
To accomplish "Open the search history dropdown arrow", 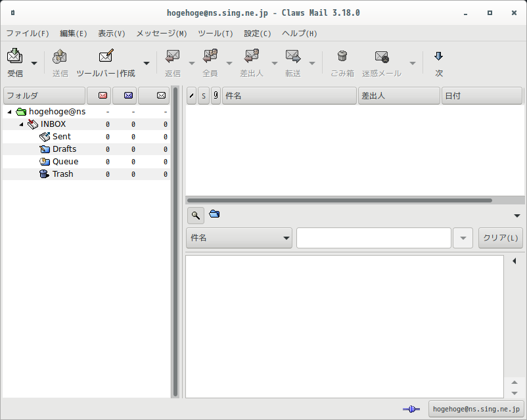I will [463, 238].
